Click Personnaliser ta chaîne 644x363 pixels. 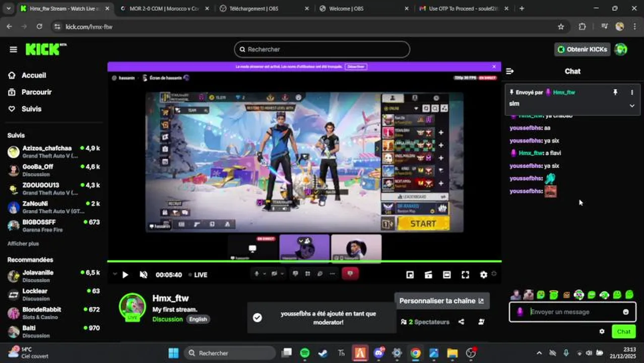tap(442, 301)
